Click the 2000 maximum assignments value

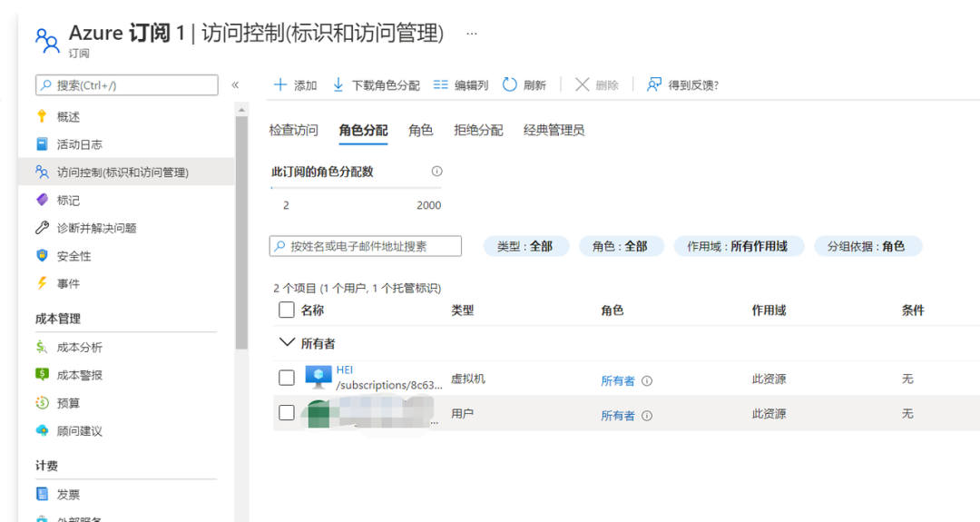click(x=428, y=205)
